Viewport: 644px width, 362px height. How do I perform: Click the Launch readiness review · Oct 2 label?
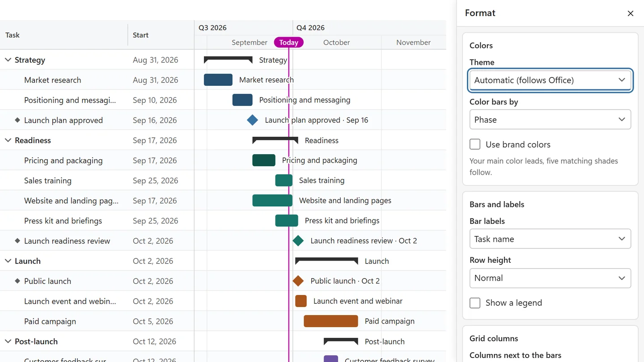click(364, 241)
